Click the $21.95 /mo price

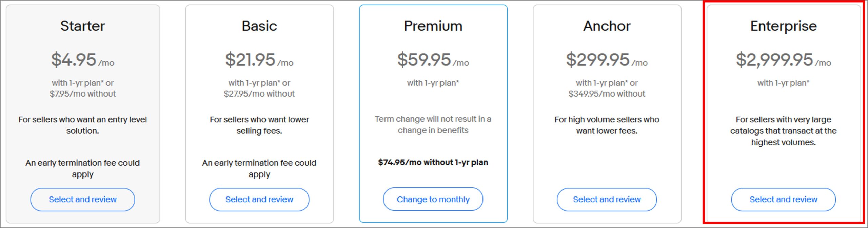259,60
